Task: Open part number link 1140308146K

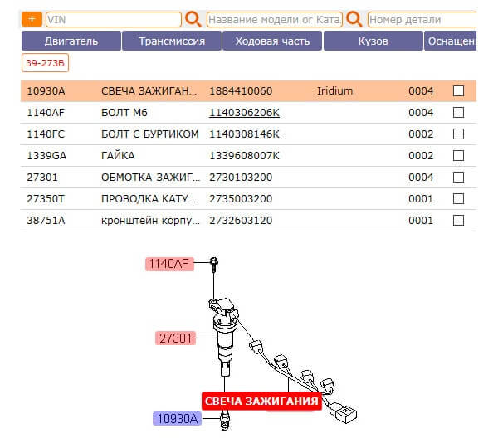Action: (x=244, y=134)
